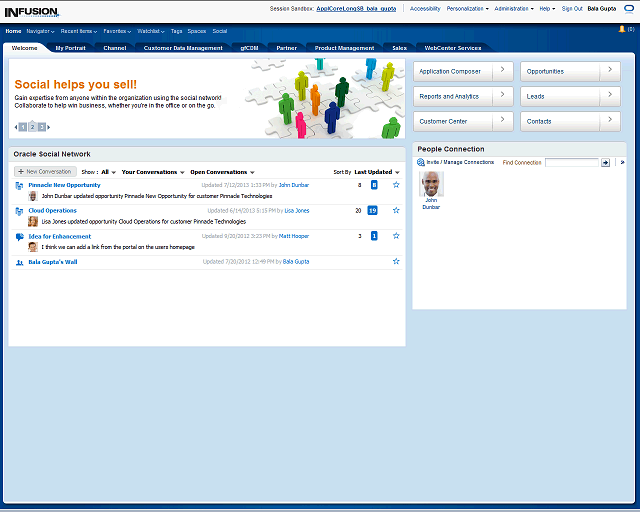Switch to the Customer Data Management tab
This screenshot has height=512, width=640.
pyautogui.click(x=183, y=48)
